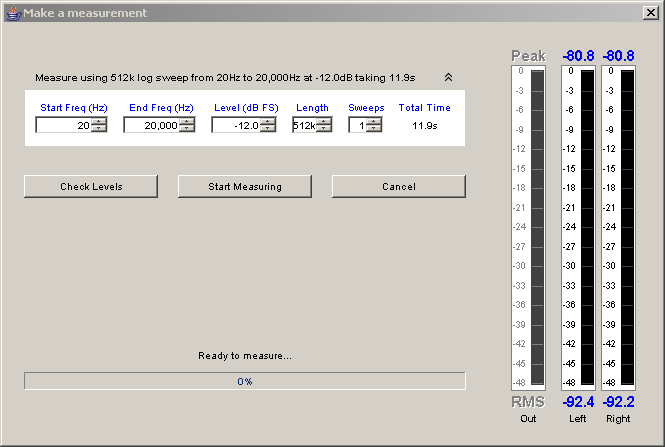Select the End Freq value field

(151, 125)
